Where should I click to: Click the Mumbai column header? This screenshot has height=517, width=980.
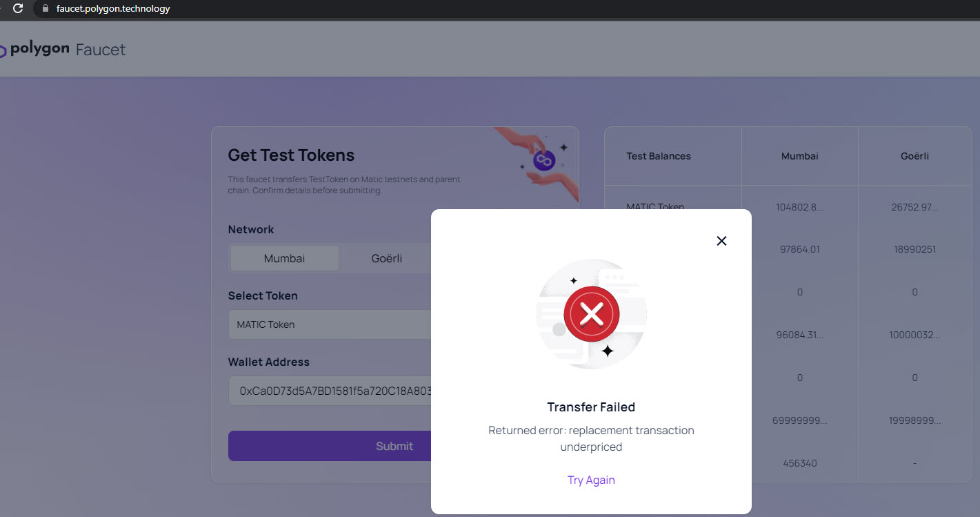click(x=799, y=156)
